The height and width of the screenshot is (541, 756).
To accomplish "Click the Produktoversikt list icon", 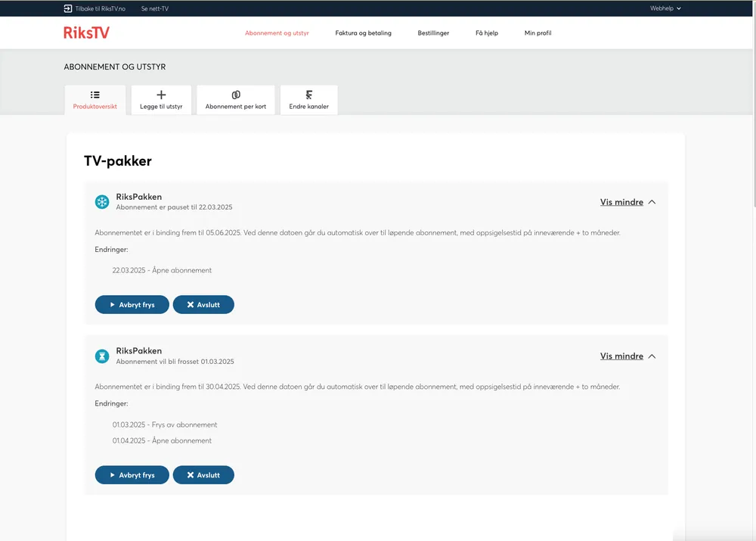I will pyautogui.click(x=94, y=95).
